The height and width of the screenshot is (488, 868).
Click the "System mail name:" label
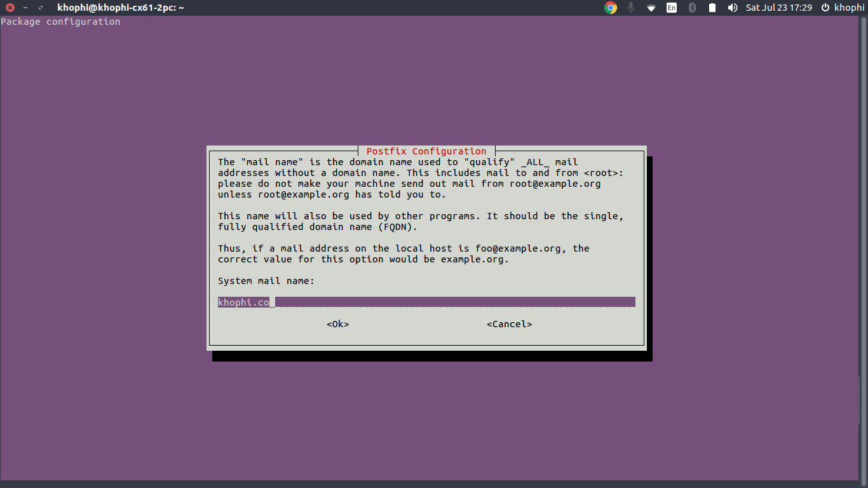266,281
